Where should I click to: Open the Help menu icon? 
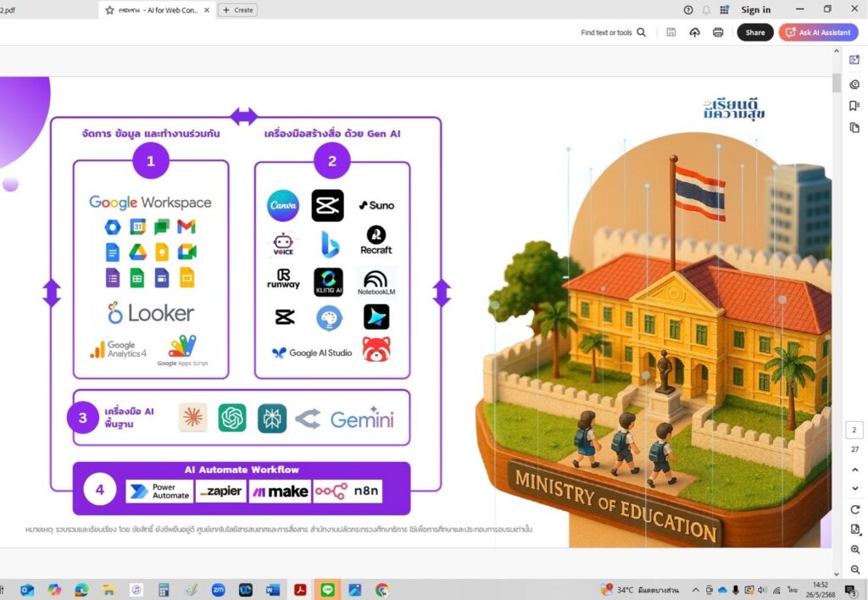[x=688, y=10]
